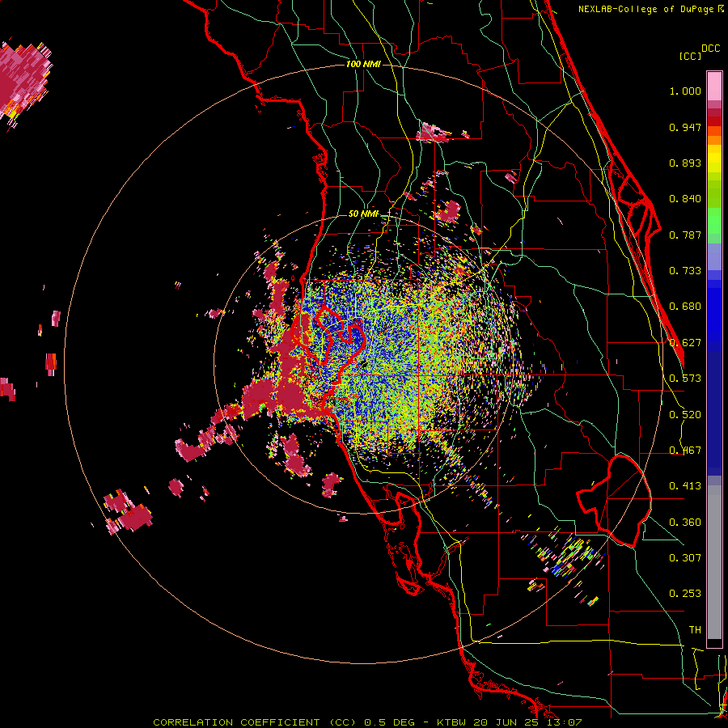Click the 0.307 scale value
Image resolution: width=728 pixels, height=728 pixels.
click(685, 558)
